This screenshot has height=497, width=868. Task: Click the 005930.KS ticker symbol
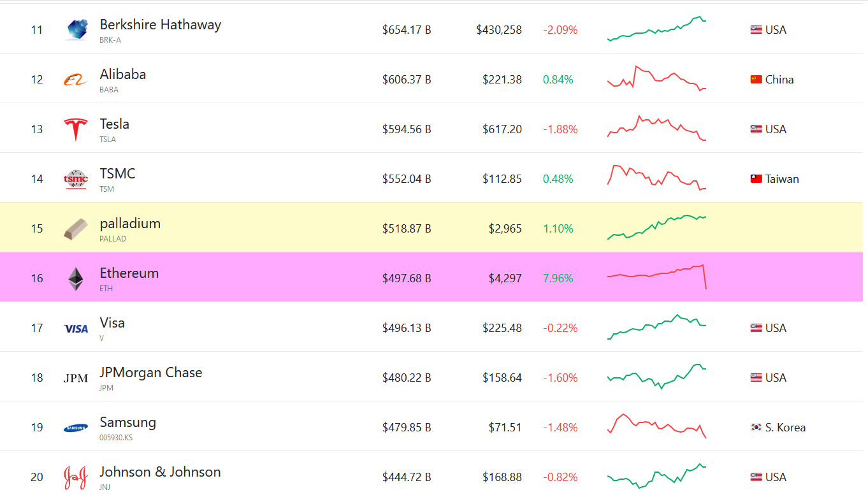[116, 438]
